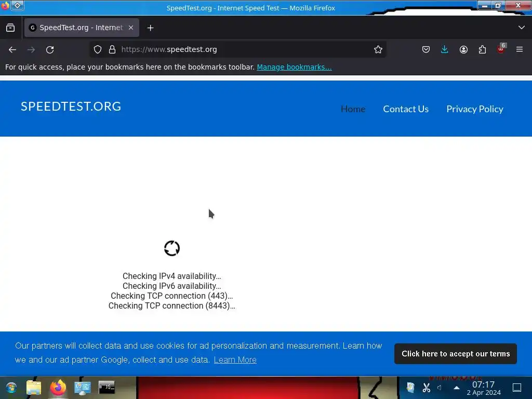Close the SpeedTest.org tab
532x399 pixels.
pos(131,28)
